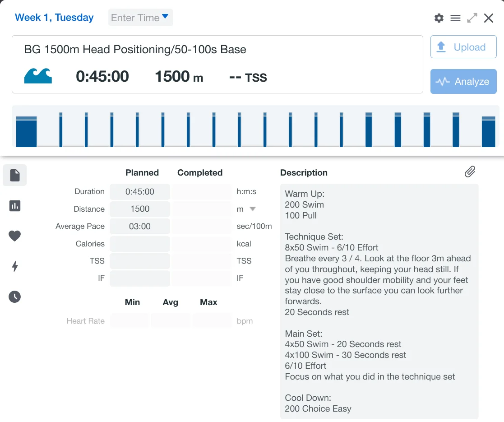Viewport: 504px width, 422px height.
Task: Open the hamburger menu icon
Action: (x=456, y=18)
